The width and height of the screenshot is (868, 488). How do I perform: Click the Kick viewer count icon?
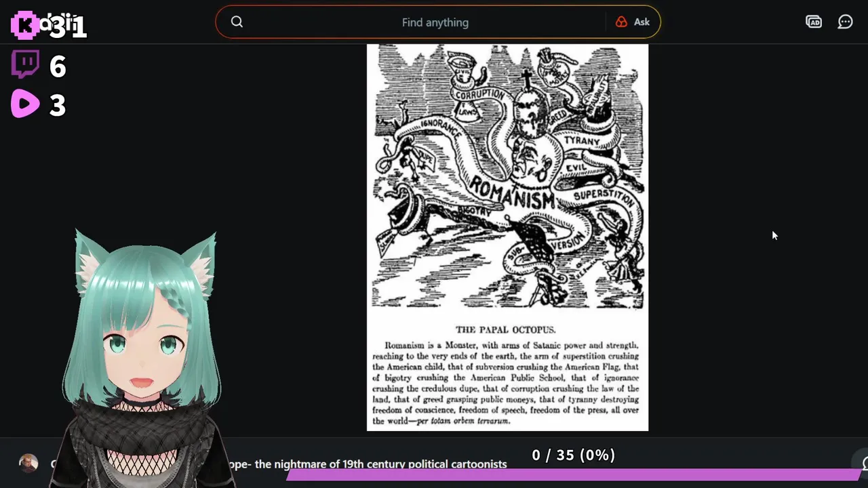coord(24,25)
